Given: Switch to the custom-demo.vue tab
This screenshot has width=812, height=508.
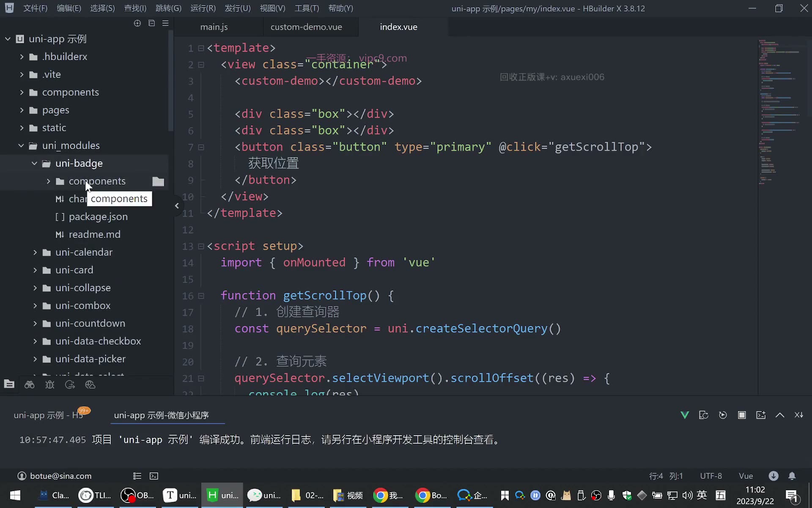Looking at the screenshot, I should [x=306, y=27].
